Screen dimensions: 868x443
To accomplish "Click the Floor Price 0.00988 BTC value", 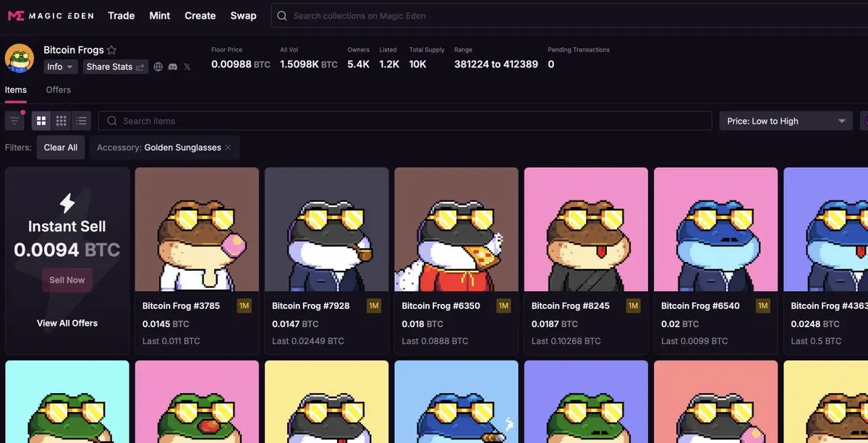I will (x=241, y=64).
